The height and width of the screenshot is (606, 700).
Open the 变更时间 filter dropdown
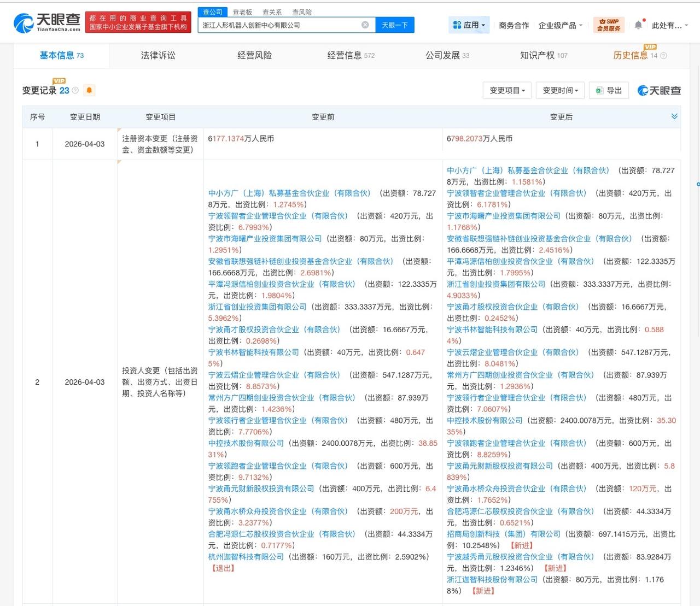(x=561, y=91)
